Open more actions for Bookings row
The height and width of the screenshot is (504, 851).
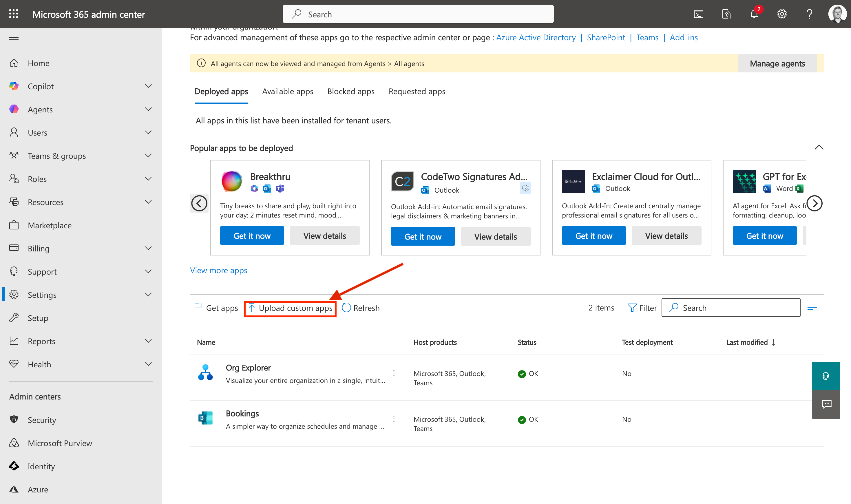coord(394,419)
